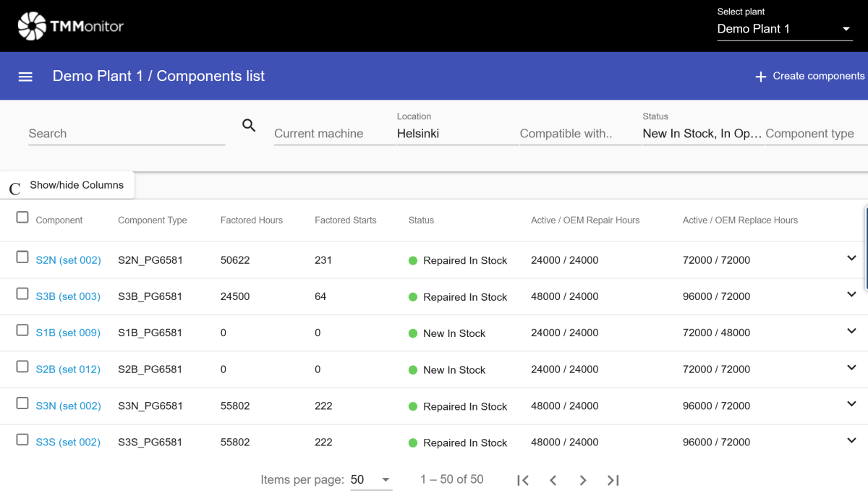Click the TMMonitor logo
The height and width of the screenshot is (501, 868).
pos(70,27)
